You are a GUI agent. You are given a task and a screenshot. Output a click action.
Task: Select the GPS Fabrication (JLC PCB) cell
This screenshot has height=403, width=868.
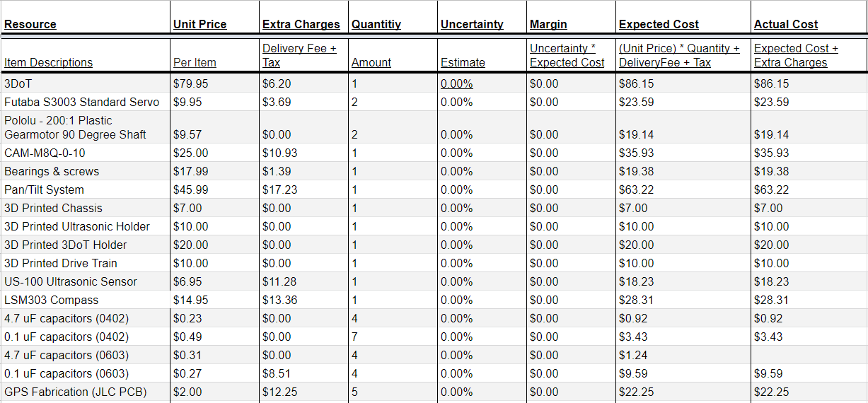(x=86, y=392)
